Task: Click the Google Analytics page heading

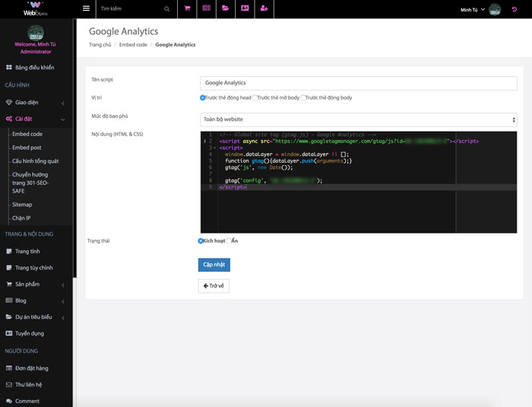Action: pos(123,31)
